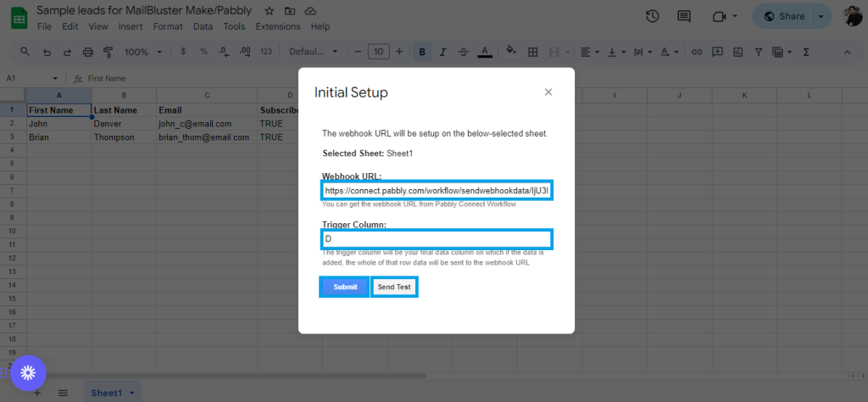Open the filter views dropdown
The height and width of the screenshot is (402, 868).
tap(782, 52)
